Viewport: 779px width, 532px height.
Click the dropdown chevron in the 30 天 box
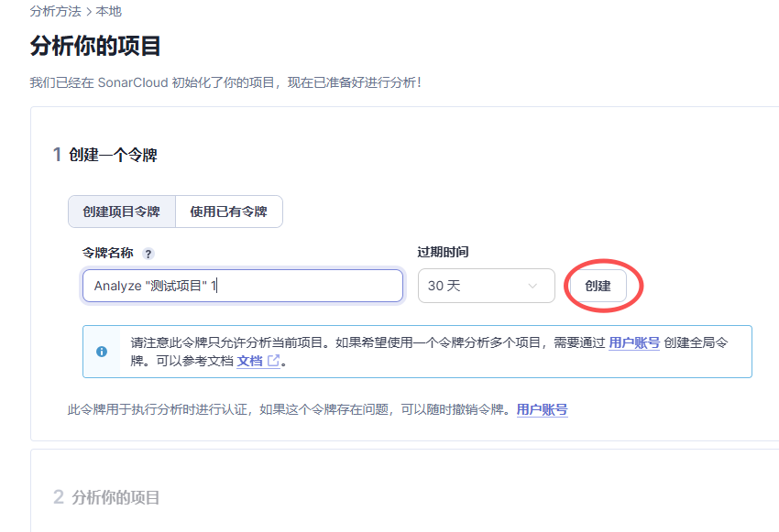[x=532, y=286]
